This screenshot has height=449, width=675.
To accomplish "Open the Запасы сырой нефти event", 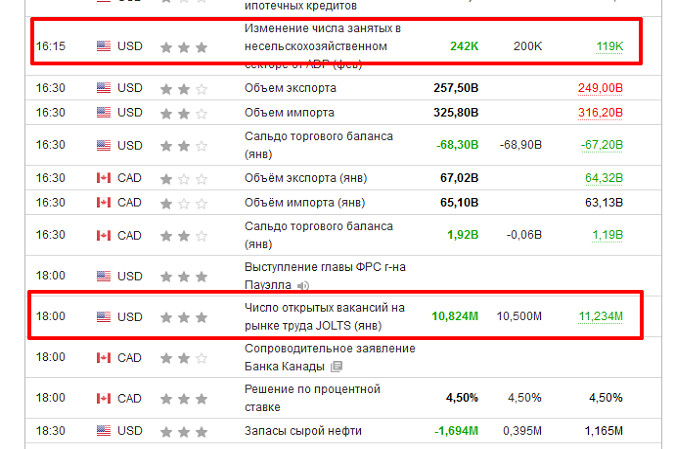I will (x=303, y=431).
